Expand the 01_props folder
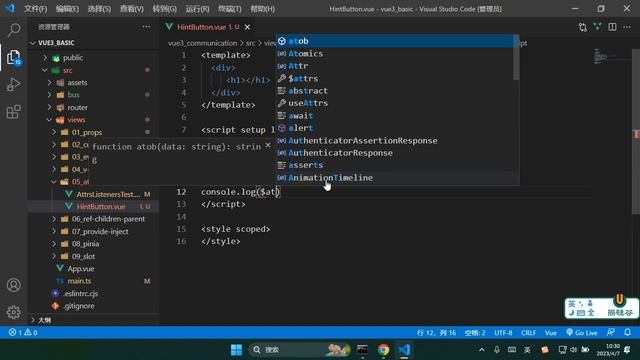640x360 pixels. [93, 132]
